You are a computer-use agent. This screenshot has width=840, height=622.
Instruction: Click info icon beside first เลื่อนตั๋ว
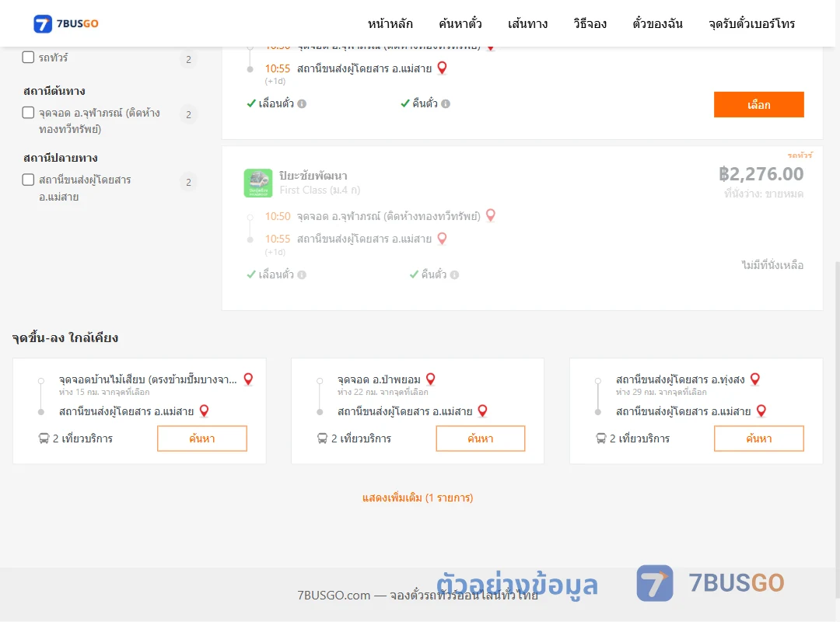point(302,104)
